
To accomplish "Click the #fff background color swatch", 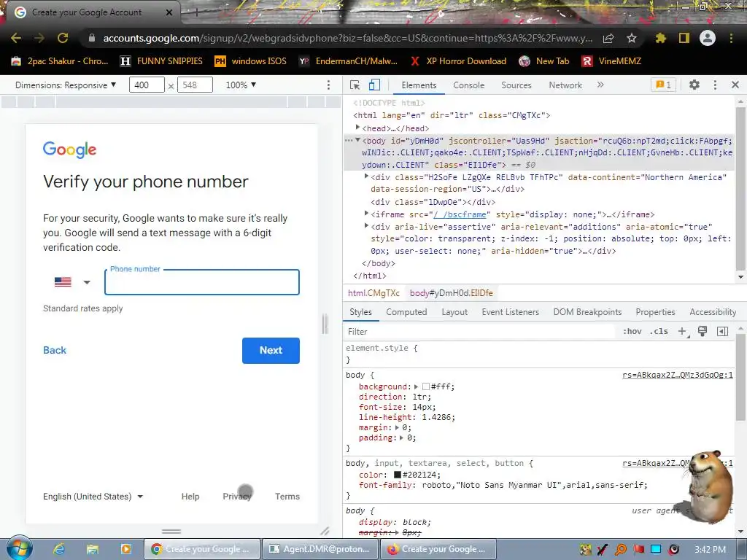I will tap(426, 386).
